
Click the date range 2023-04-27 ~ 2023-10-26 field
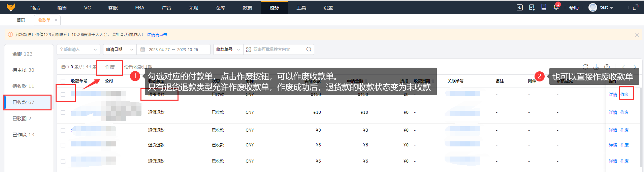pos(173,49)
